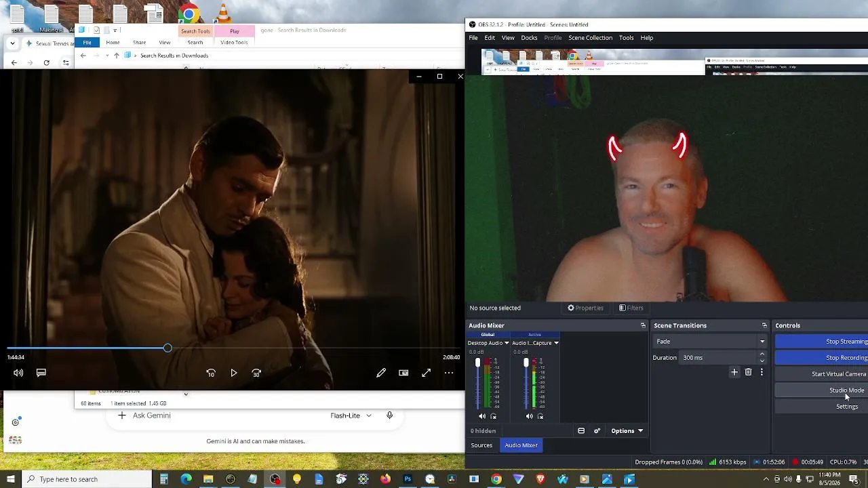The height and width of the screenshot is (488, 868).
Task: Switch video player to mini view
Action: 403,373
